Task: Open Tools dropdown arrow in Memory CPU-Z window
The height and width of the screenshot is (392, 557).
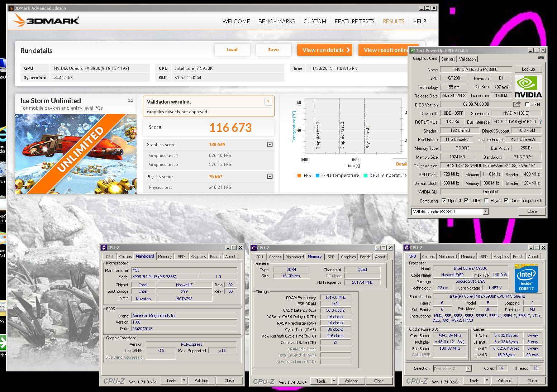Action: pos(334,381)
